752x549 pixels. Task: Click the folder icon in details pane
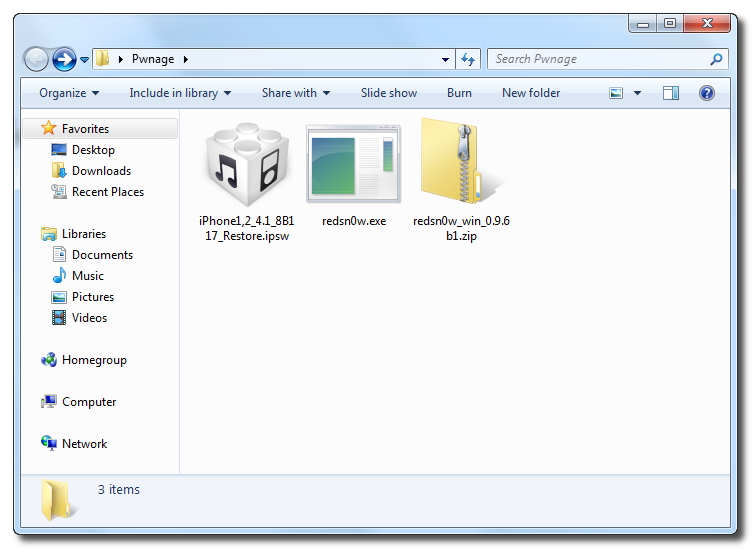tap(57, 500)
